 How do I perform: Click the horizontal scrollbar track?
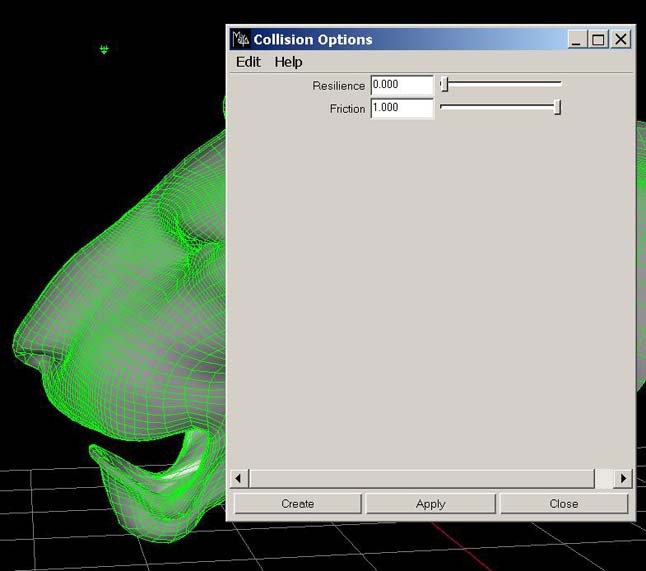pyautogui.click(x=420, y=478)
